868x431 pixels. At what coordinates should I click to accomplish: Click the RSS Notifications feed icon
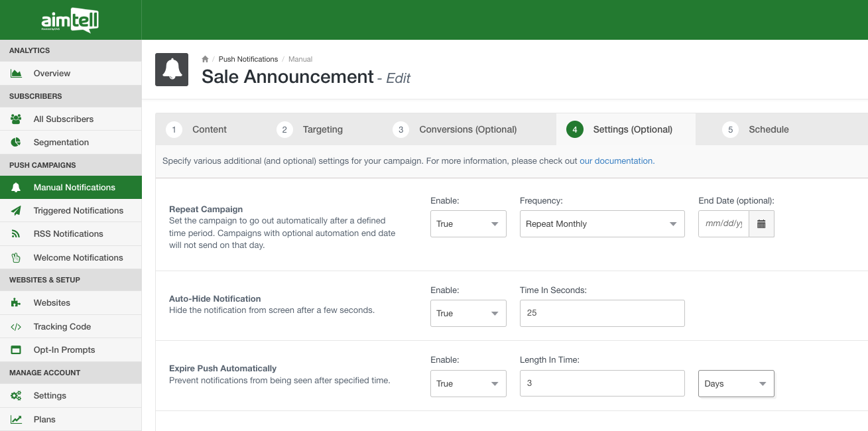(x=16, y=234)
